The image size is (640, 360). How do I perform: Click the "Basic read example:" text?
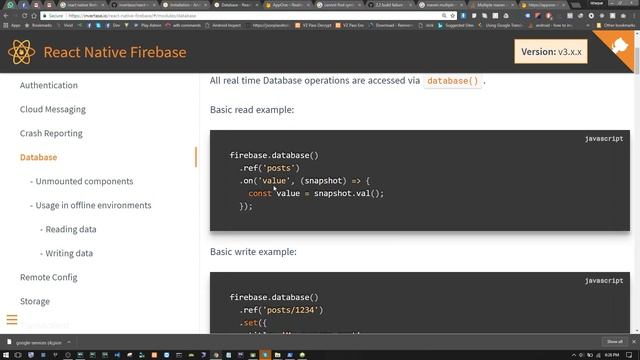[x=252, y=110]
